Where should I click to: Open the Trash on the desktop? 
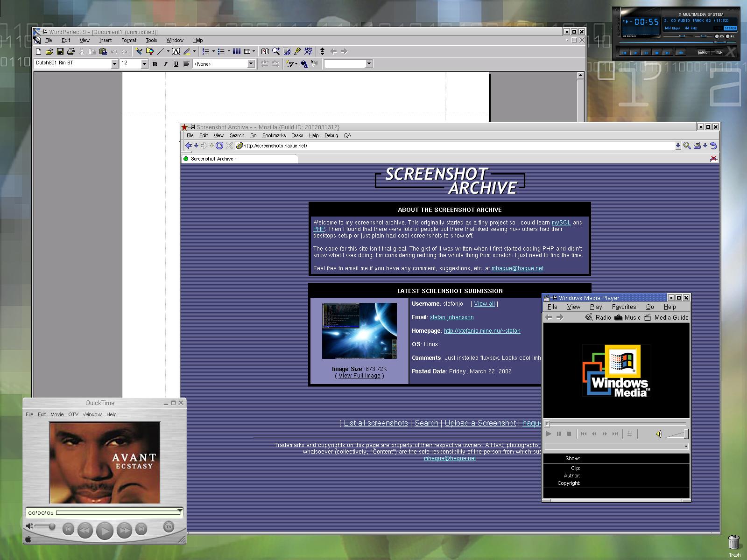click(x=734, y=546)
